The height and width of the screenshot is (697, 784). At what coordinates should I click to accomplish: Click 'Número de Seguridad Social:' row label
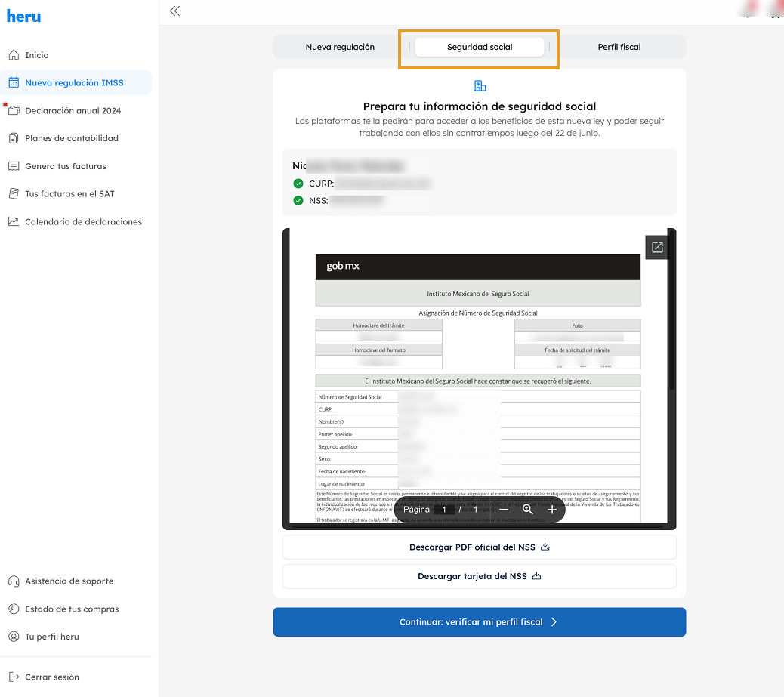pos(350,397)
